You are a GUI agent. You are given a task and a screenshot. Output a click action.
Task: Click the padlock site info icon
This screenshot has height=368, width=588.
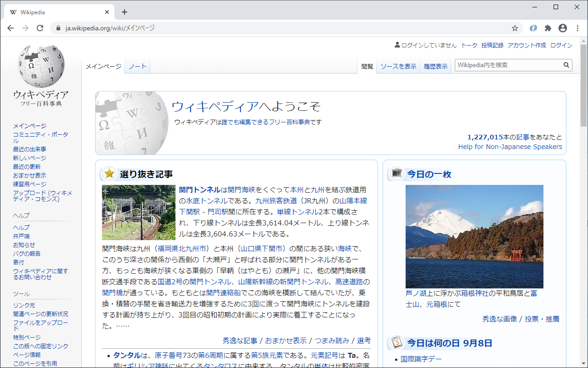click(58, 28)
